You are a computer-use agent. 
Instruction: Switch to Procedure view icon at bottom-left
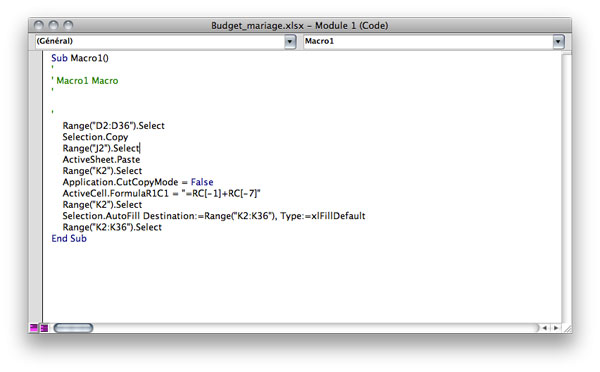click(34, 328)
